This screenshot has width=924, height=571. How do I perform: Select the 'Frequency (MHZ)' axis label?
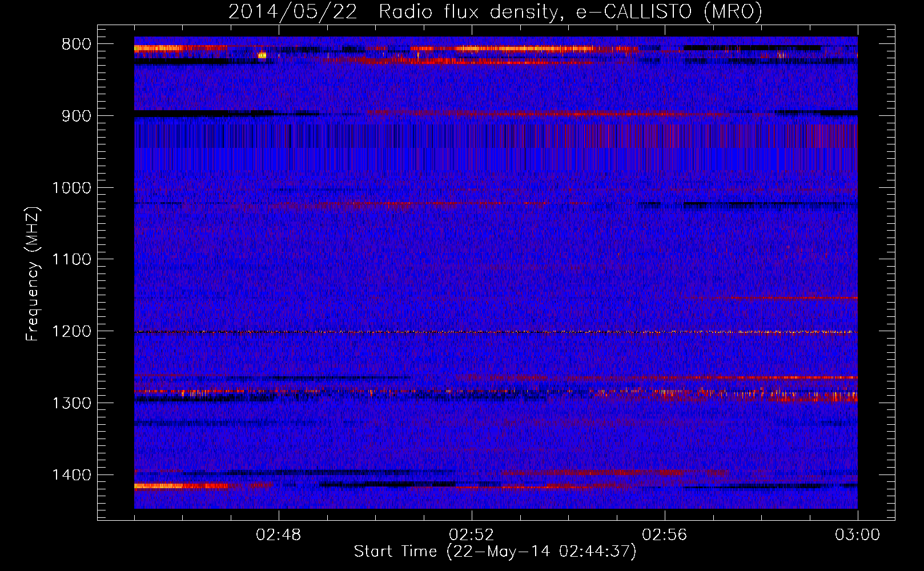pos(33,274)
